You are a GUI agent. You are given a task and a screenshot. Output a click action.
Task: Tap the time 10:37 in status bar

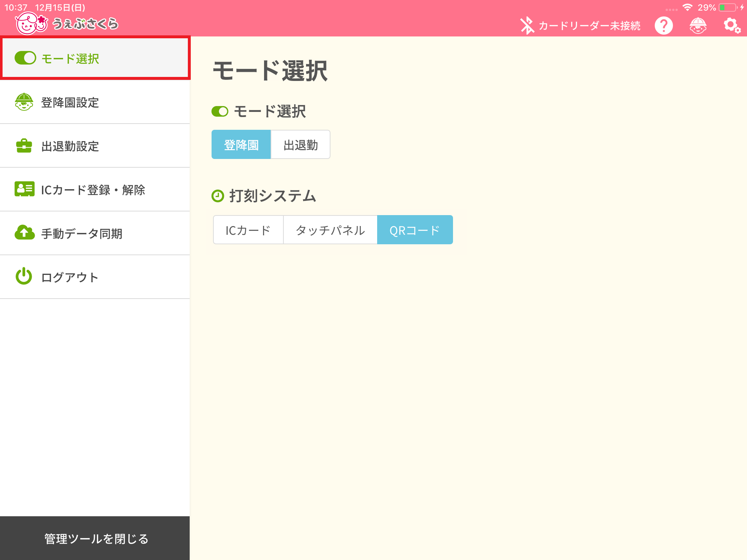(16, 7)
